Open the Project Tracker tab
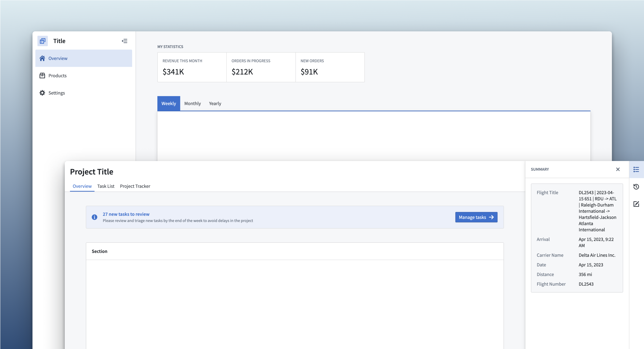Screen dimensions: 644x349 pyautogui.click(x=135, y=186)
